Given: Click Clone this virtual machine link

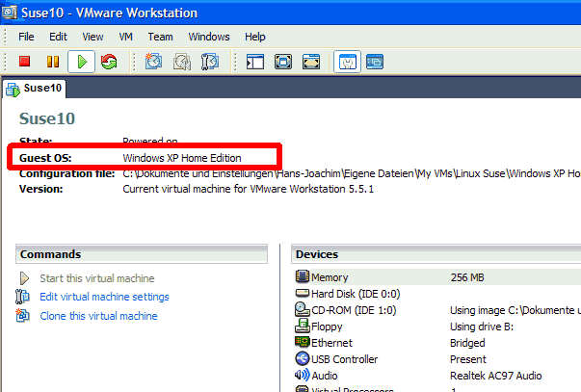Looking at the screenshot, I should [98, 316].
